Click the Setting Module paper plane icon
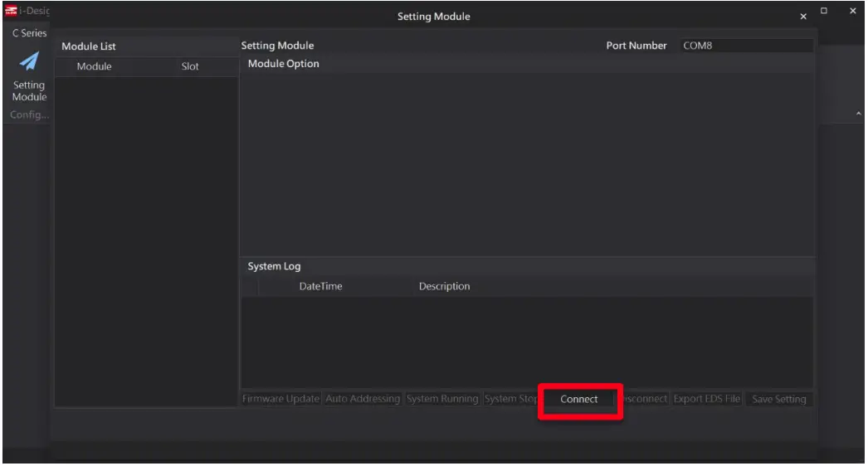The height and width of the screenshot is (466, 868). coord(29,61)
